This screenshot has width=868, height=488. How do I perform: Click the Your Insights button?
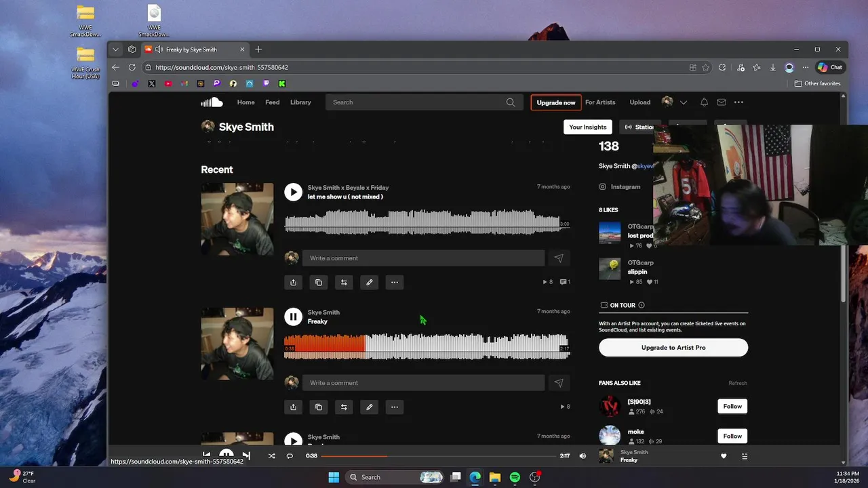(x=587, y=127)
